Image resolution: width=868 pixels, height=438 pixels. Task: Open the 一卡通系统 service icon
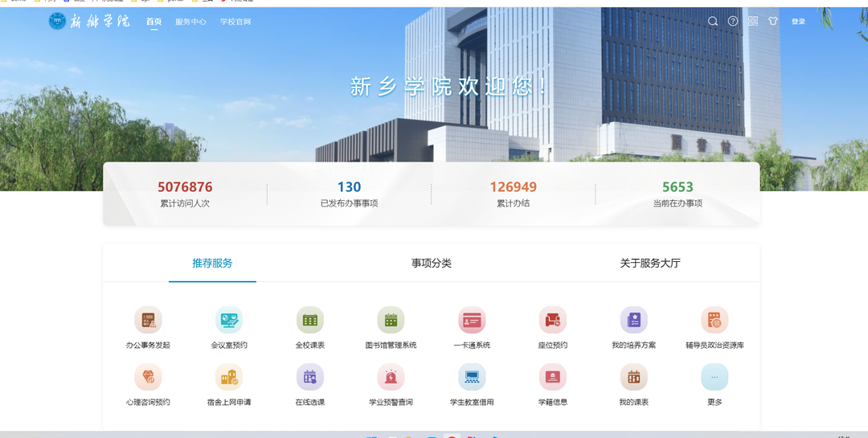click(x=472, y=320)
